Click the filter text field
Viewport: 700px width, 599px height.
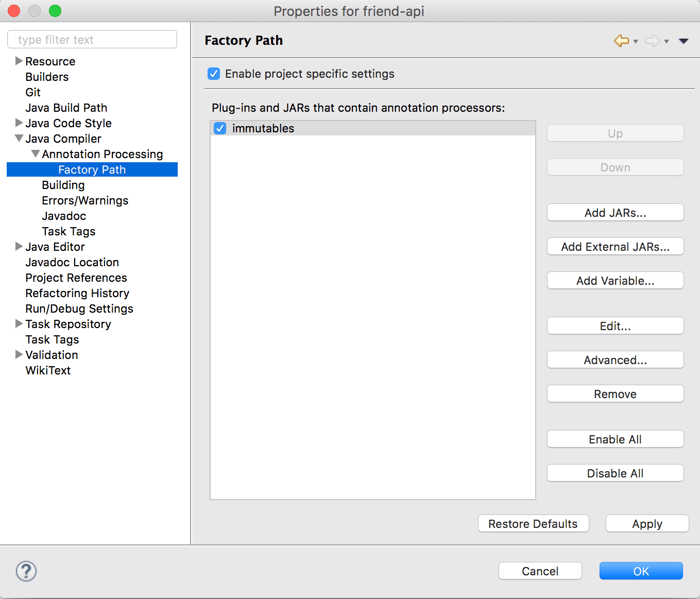click(92, 39)
